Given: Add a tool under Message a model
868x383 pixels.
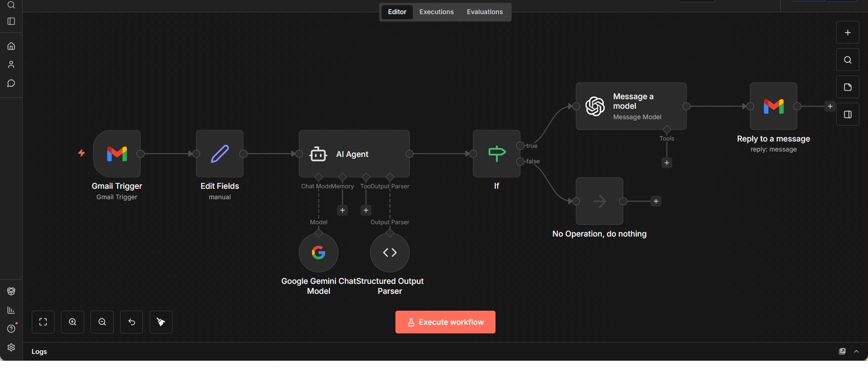Looking at the screenshot, I should click(666, 163).
